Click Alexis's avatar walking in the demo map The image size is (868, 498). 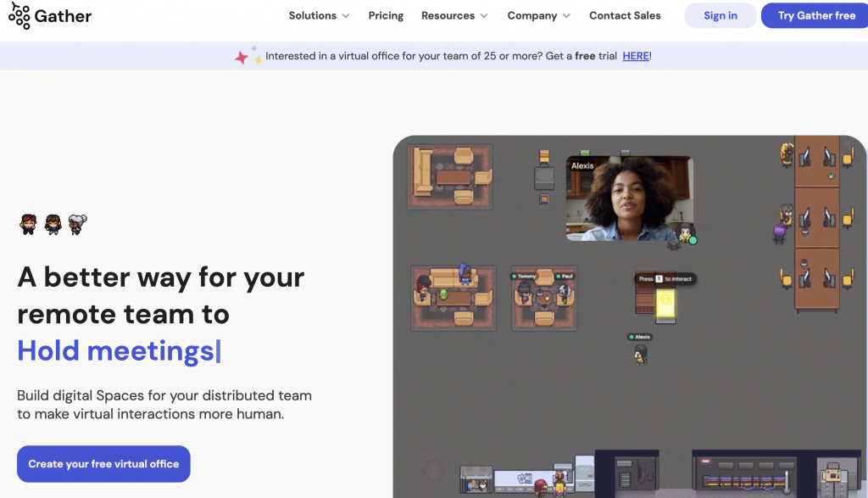tap(641, 355)
